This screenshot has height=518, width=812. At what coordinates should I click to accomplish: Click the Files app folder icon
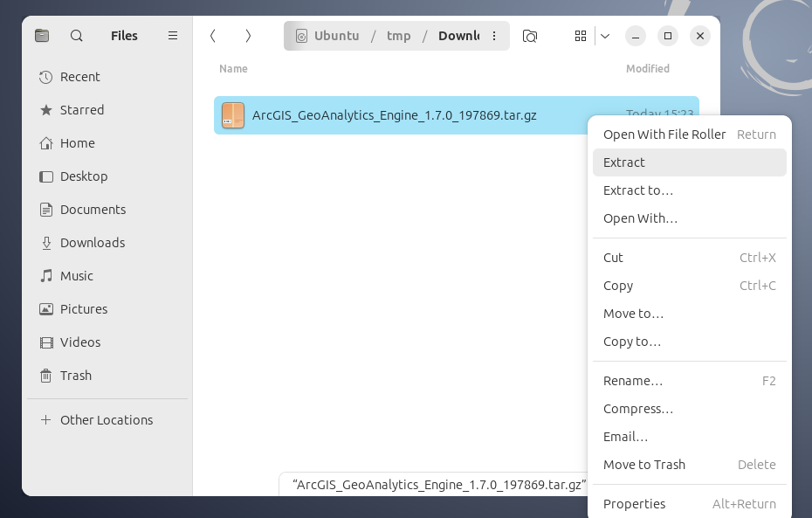pos(42,36)
